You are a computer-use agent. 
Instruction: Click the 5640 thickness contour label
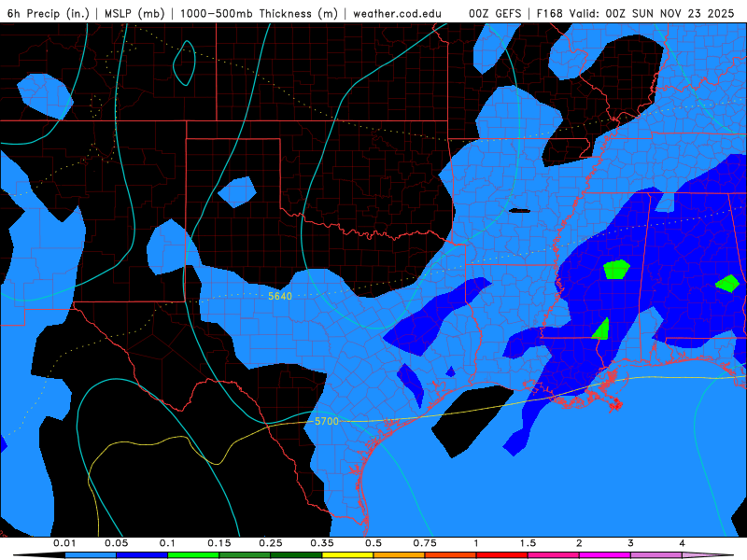279,296
